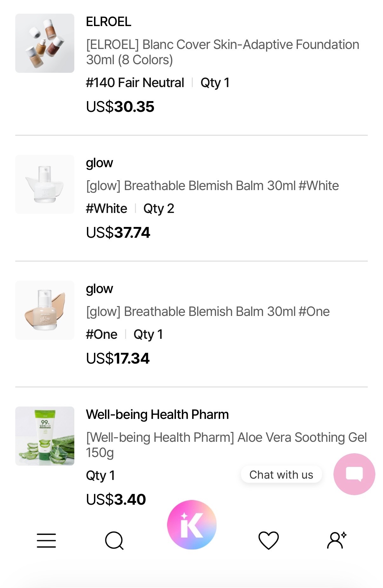Open the Aloe Vera Soothing Gel 150g title
This screenshot has width=383, height=588.
click(226, 445)
